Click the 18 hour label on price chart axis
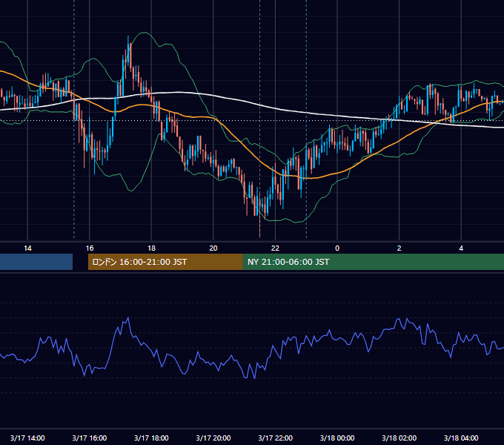The height and width of the screenshot is (445, 504). pos(151,248)
